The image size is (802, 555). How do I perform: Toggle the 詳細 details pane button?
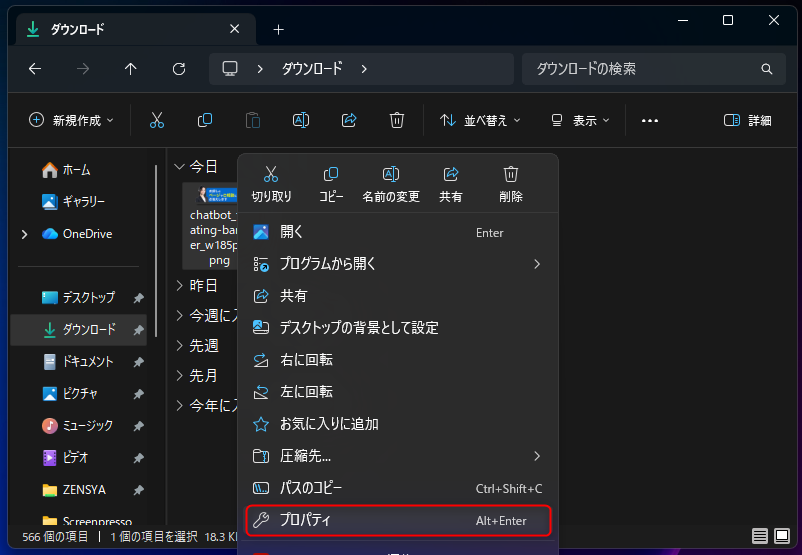[748, 120]
